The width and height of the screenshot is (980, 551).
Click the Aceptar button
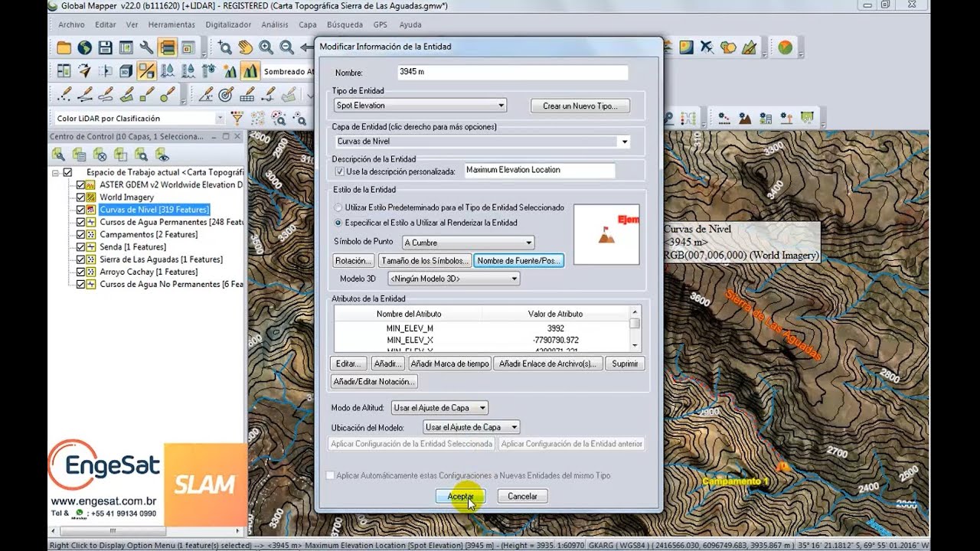460,497
